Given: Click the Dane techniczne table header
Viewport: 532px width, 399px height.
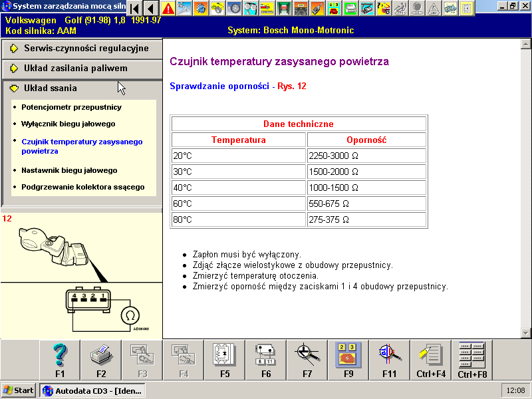Looking at the screenshot, I should tap(299, 124).
